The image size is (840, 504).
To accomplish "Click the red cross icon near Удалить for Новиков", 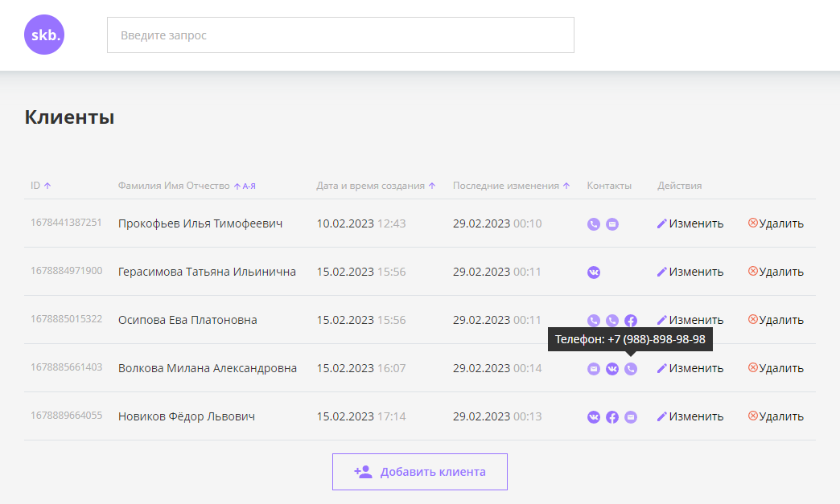I will (x=752, y=416).
